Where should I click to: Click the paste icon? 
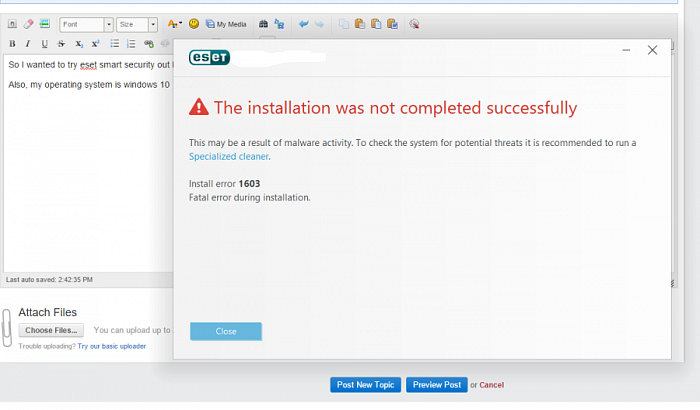pos(360,24)
